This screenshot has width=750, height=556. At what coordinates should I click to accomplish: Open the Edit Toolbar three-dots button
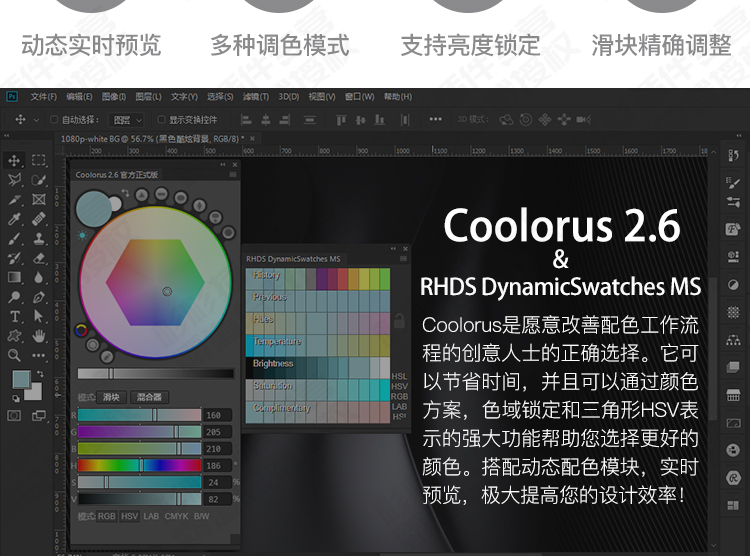(39, 355)
